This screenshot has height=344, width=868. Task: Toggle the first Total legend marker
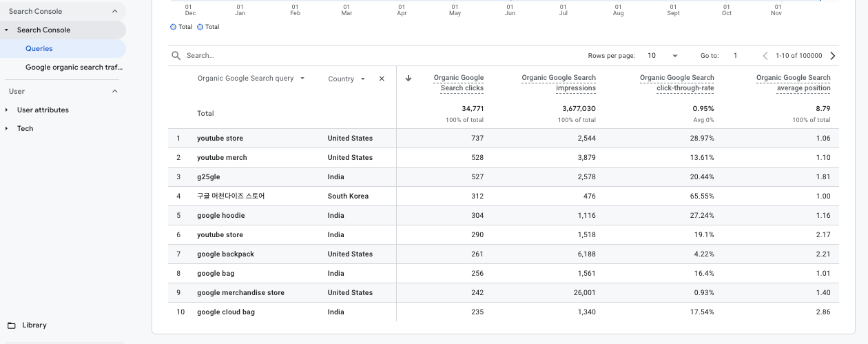coord(174,27)
